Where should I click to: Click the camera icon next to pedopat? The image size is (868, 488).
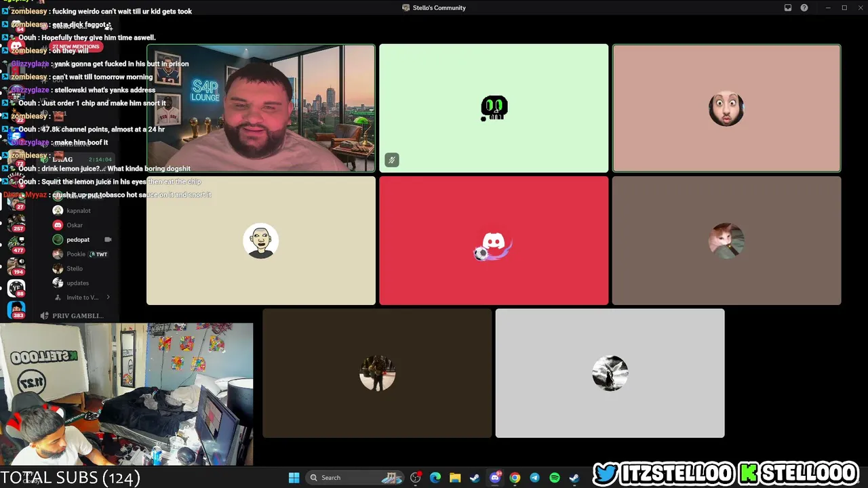pos(108,239)
